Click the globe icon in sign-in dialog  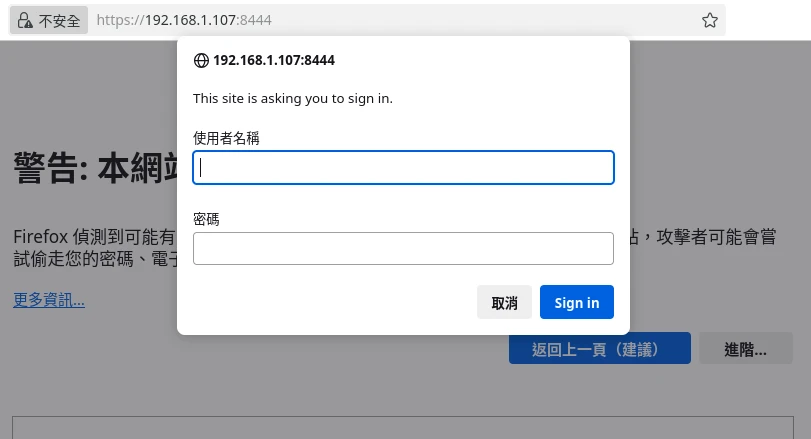pyautogui.click(x=201, y=60)
